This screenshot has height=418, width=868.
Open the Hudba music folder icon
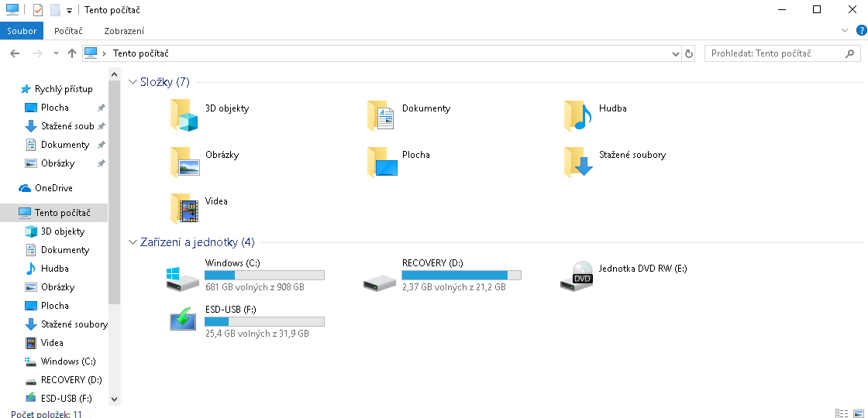578,115
